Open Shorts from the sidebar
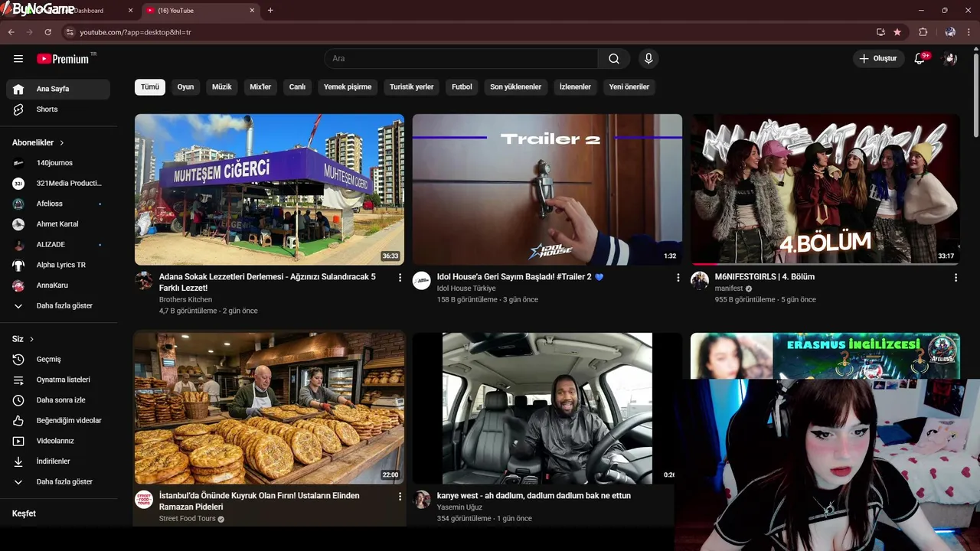980x551 pixels. (x=58, y=109)
